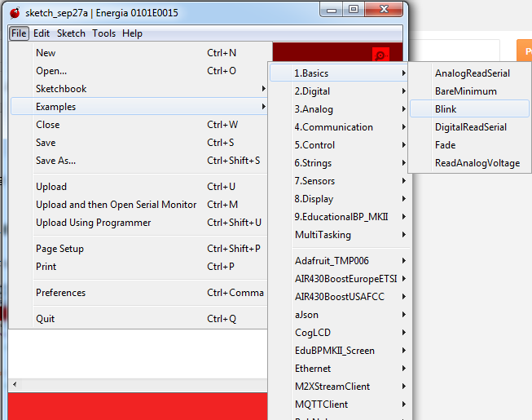Open the Sketch menu
Image resolution: width=532 pixels, height=420 pixels.
71,33
